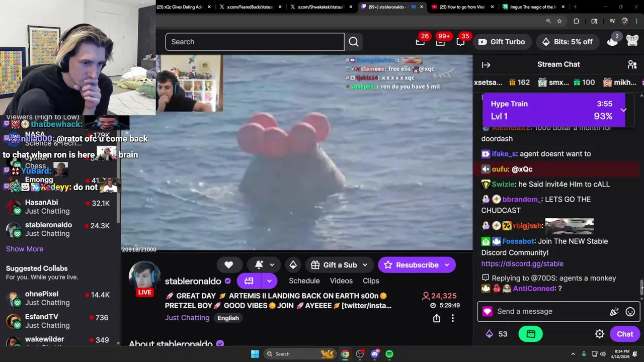Open the emote picker smiley icon
The image size is (644, 362).
pyautogui.click(x=630, y=312)
